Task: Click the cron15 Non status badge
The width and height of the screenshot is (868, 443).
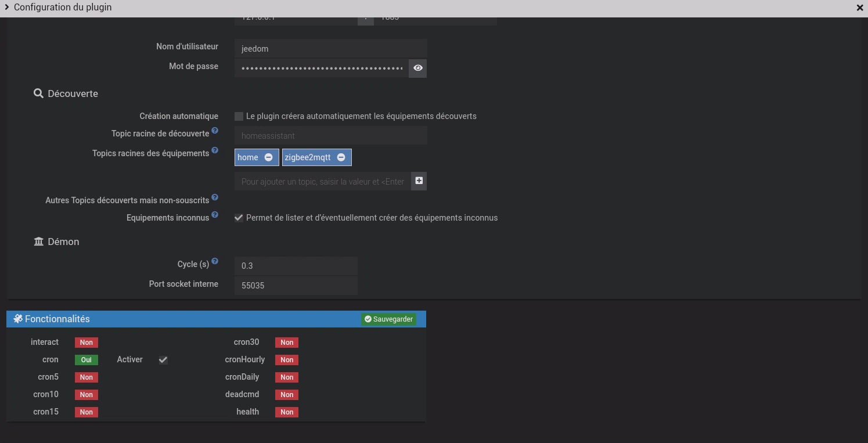Action: (x=87, y=412)
